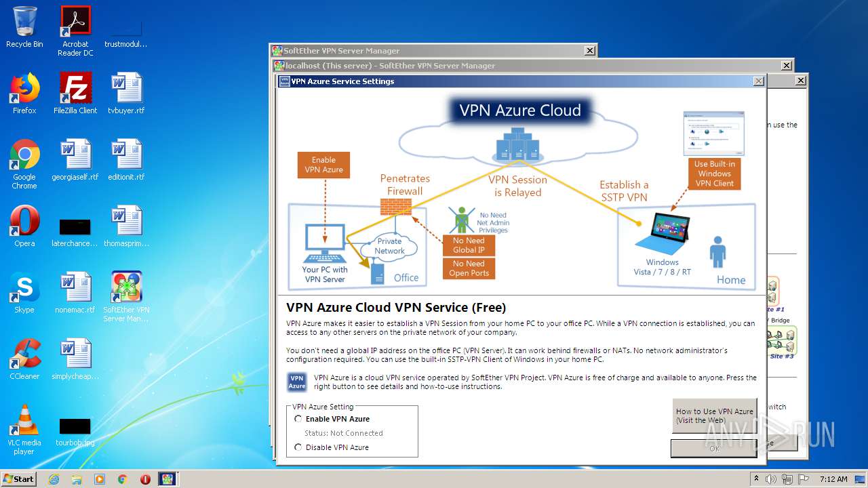Click the VPN Azure logo icon beside description
Viewport: 868px width, 488px height.
(x=297, y=382)
